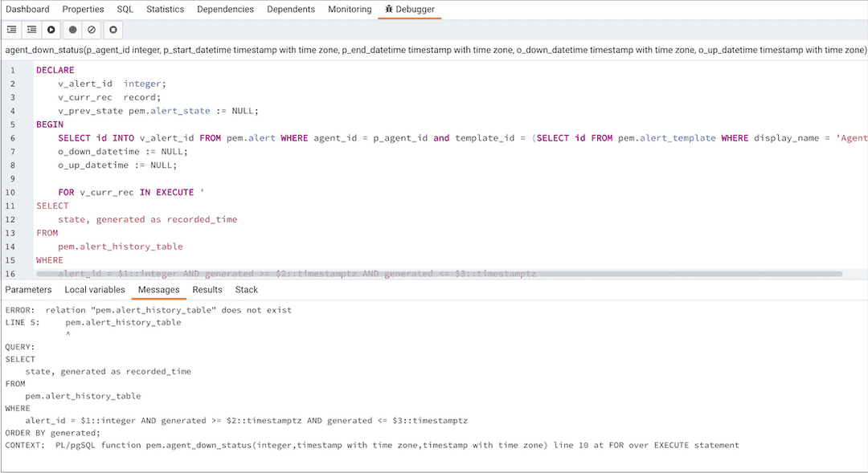868x473 pixels.
Task: Open the Dependencies tab
Action: (x=225, y=10)
